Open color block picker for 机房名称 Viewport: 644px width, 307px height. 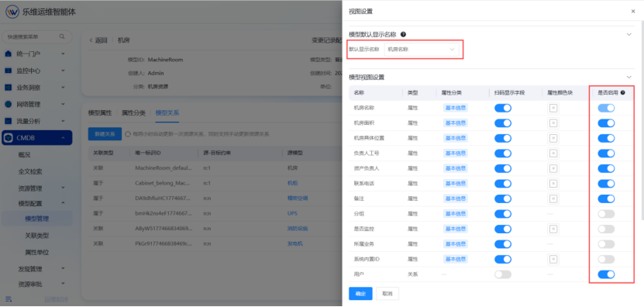[x=553, y=108]
